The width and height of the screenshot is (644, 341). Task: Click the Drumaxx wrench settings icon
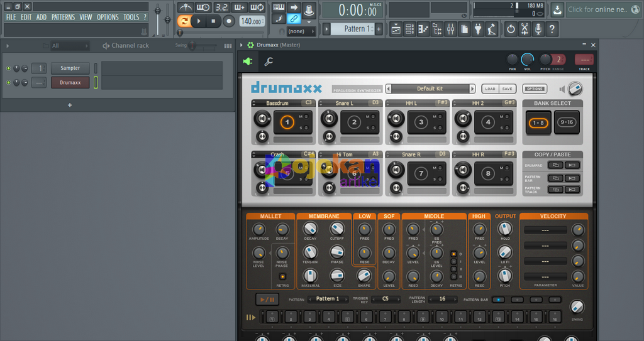click(x=269, y=62)
